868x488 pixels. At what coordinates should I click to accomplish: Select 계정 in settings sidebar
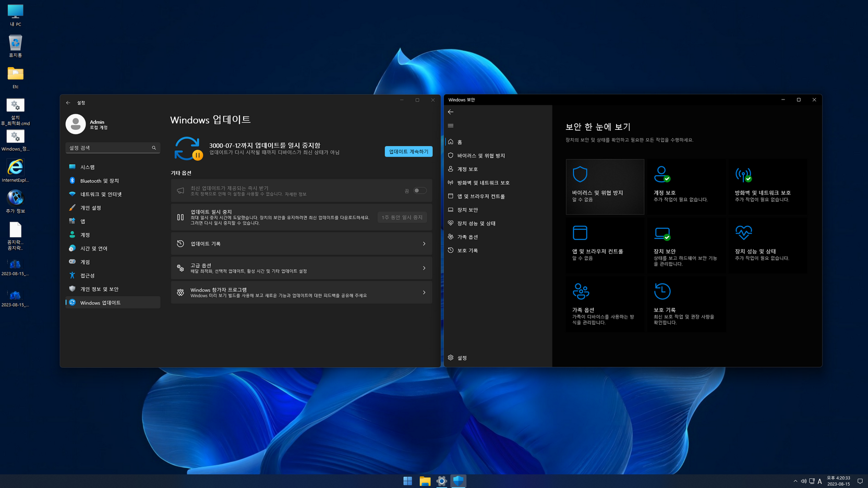(113, 235)
